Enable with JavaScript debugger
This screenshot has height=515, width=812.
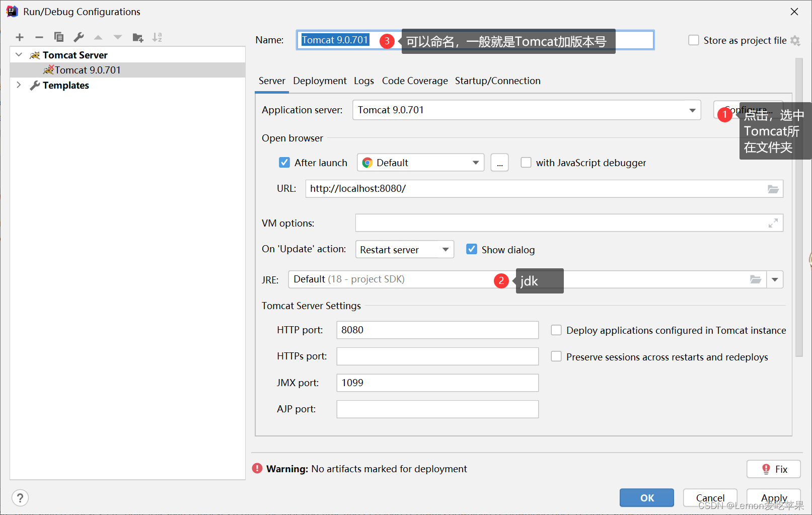[526, 163]
